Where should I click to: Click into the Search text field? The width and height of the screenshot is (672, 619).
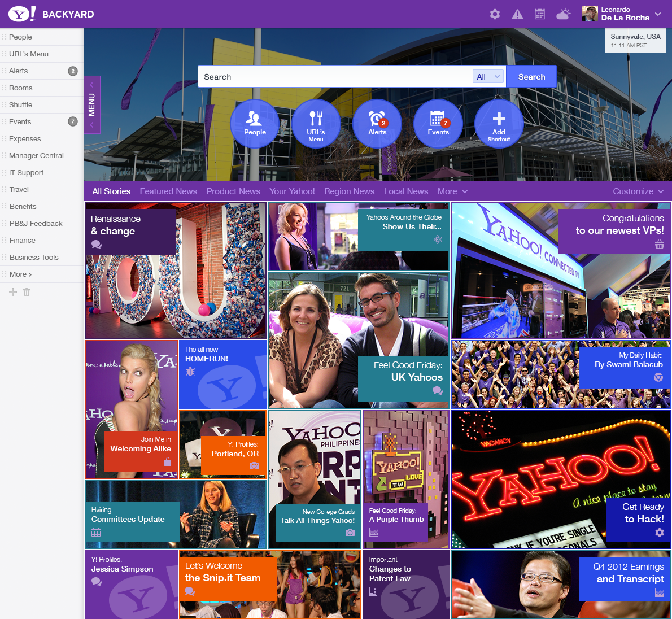pyautogui.click(x=334, y=77)
